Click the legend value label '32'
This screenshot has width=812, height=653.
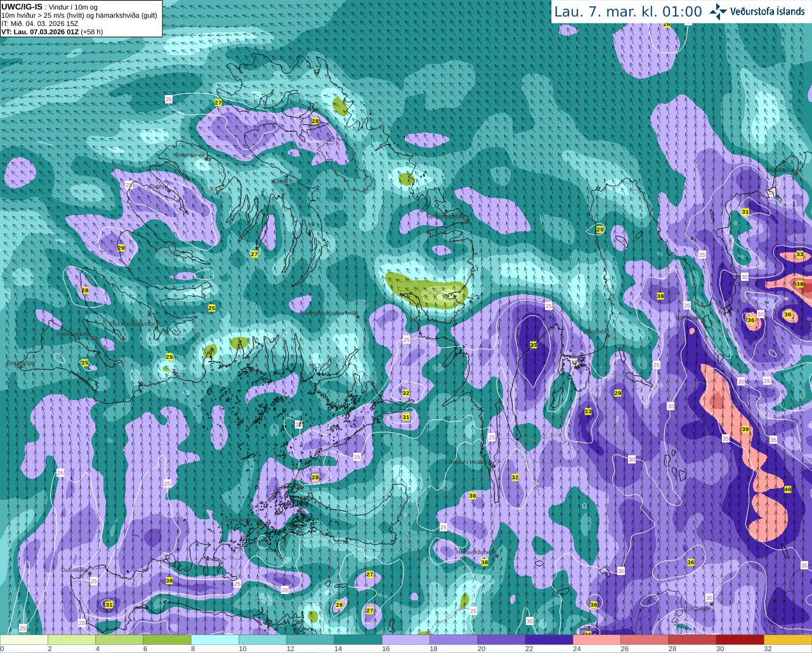click(768, 649)
